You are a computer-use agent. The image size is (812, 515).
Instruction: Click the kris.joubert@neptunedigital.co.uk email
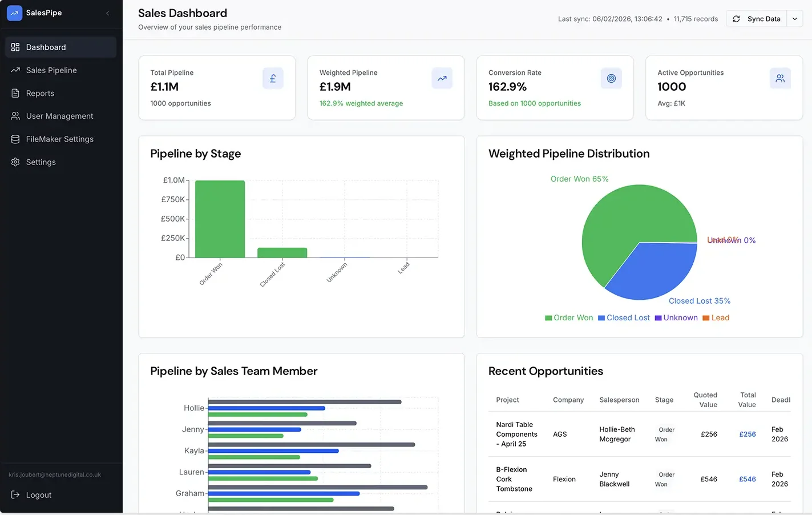(55, 475)
